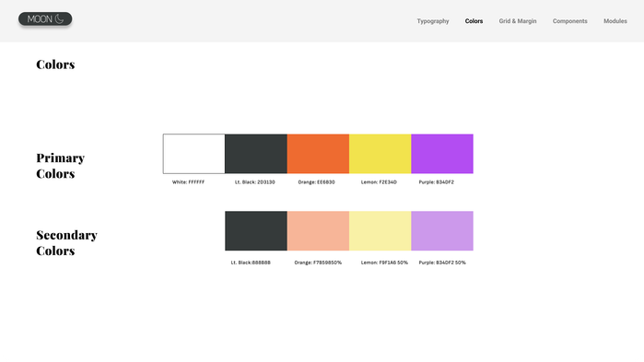Click the Secondary Colors heading
Screen dimensions: 644x362
pyautogui.click(x=66, y=242)
